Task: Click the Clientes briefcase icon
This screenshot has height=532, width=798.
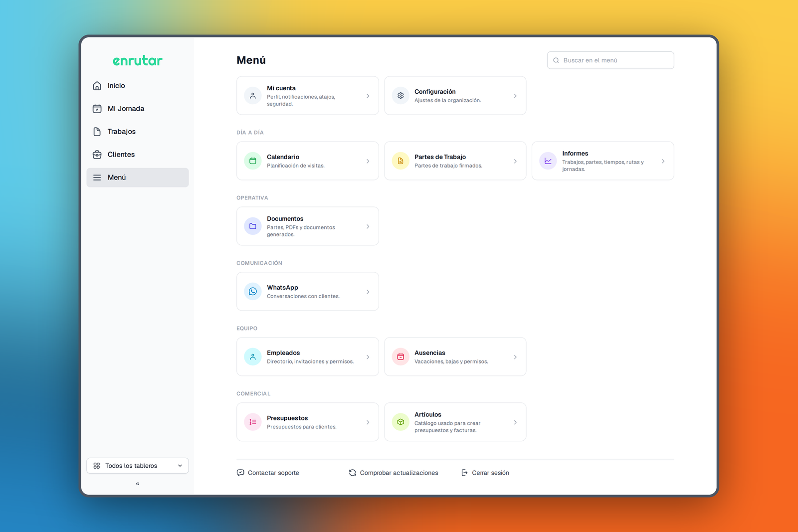Action: pos(97,155)
